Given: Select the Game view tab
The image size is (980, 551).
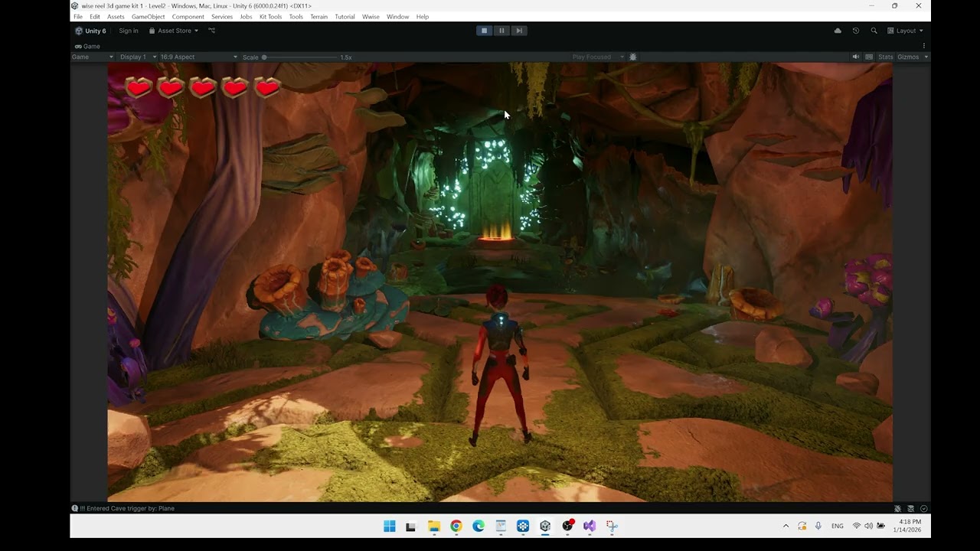Looking at the screenshot, I should tap(87, 46).
